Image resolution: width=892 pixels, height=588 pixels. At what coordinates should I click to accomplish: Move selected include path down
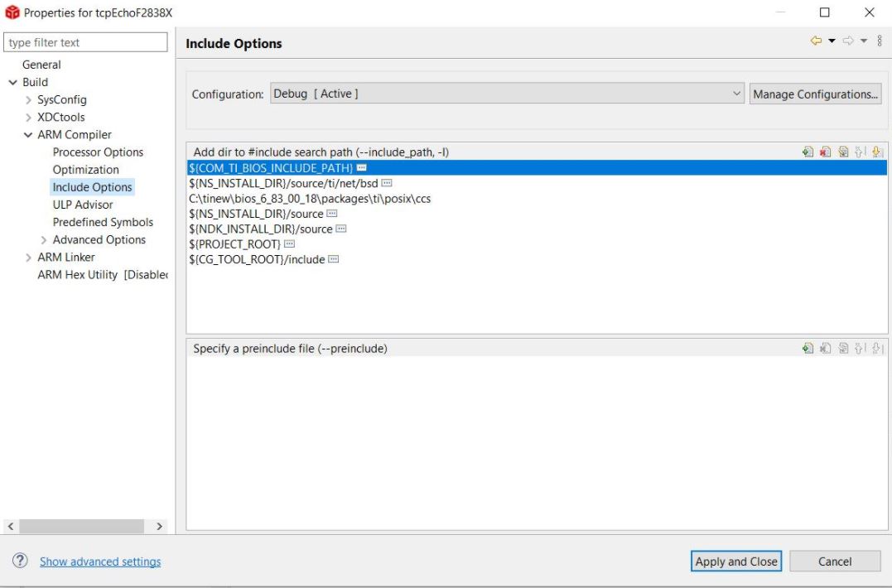tap(877, 152)
